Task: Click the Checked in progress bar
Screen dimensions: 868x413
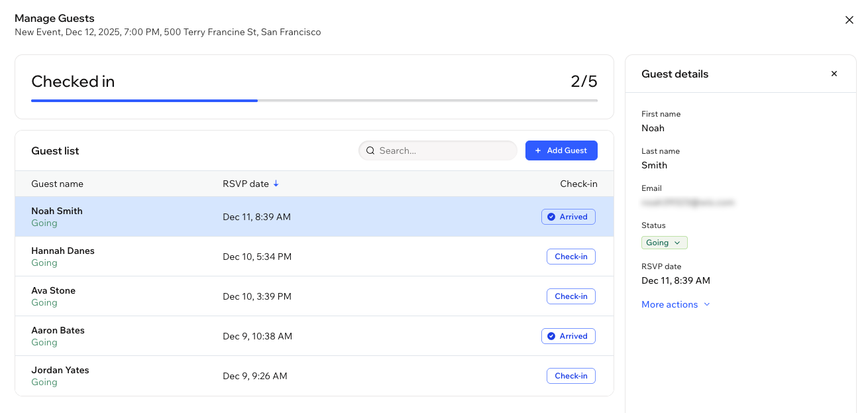Action: pos(315,101)
